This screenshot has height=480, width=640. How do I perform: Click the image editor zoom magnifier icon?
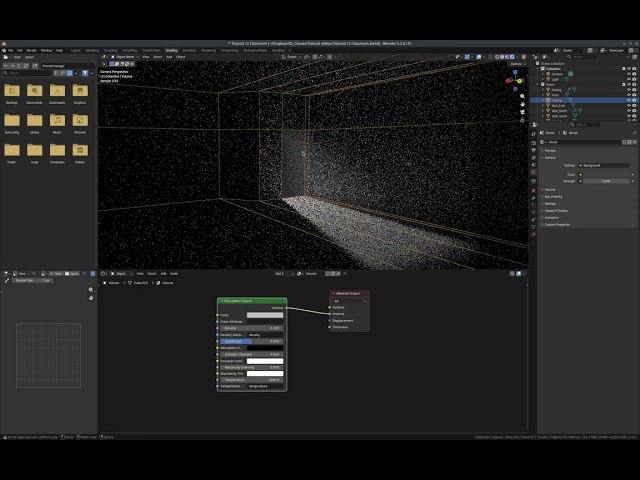[x=91, y=289]
